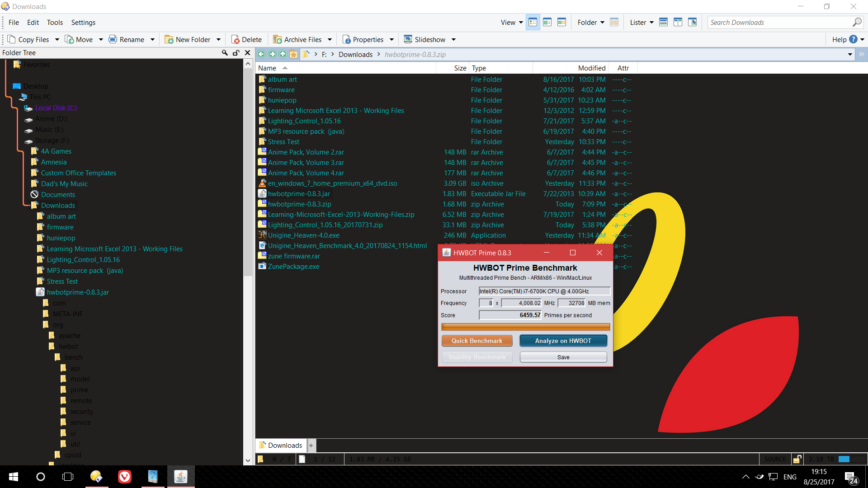The height and width of the screenshot is (488, 868).
Task: Add a new folder tab with plus
Action: (x=311, y=446)
